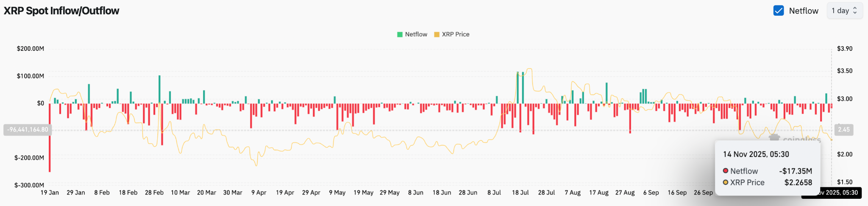The height and width of the screenshot is (206, 868).
Task: Click red Netflow dot in tooltip
Action: click(x=726, y=171)
